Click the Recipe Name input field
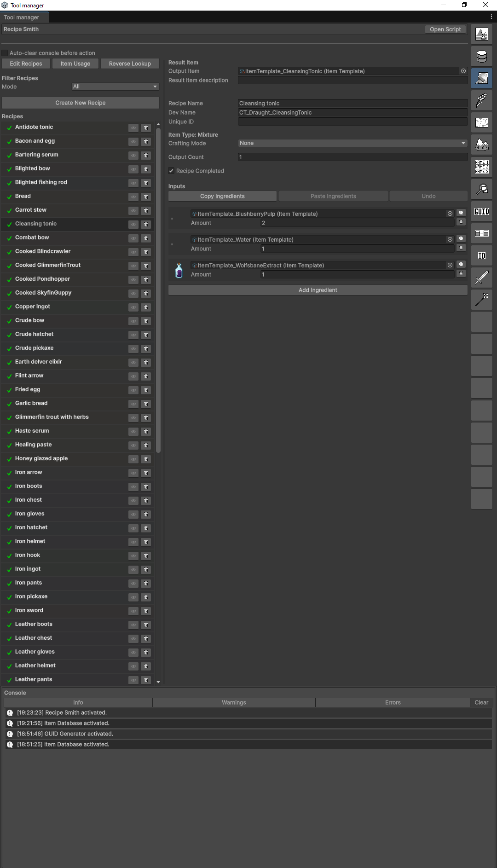Screen dimensions: 497x868 tap(353, 103)
